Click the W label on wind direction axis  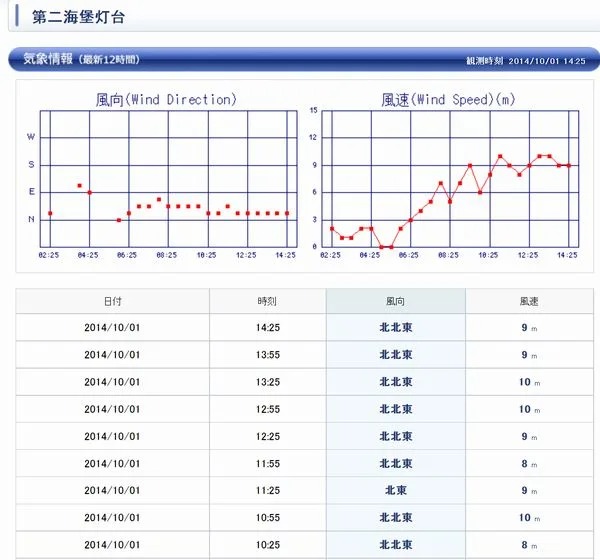point(30,137)
